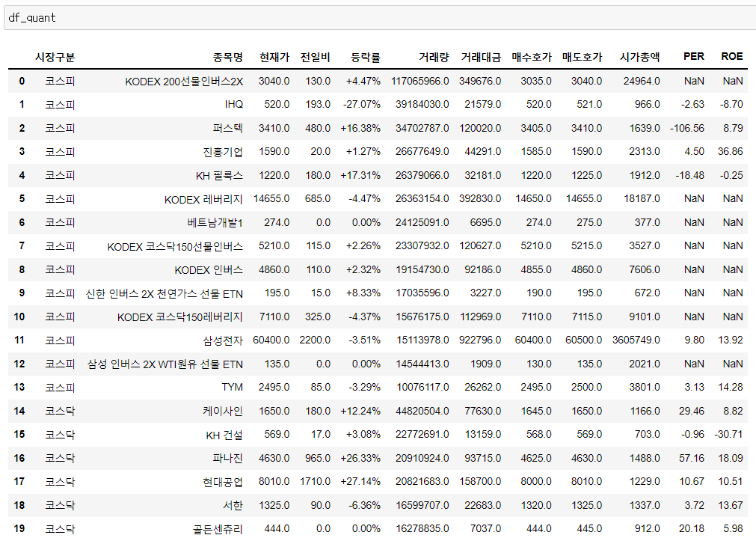
Task: Click the df_quant code input cell
Action: tap(380, 18)
